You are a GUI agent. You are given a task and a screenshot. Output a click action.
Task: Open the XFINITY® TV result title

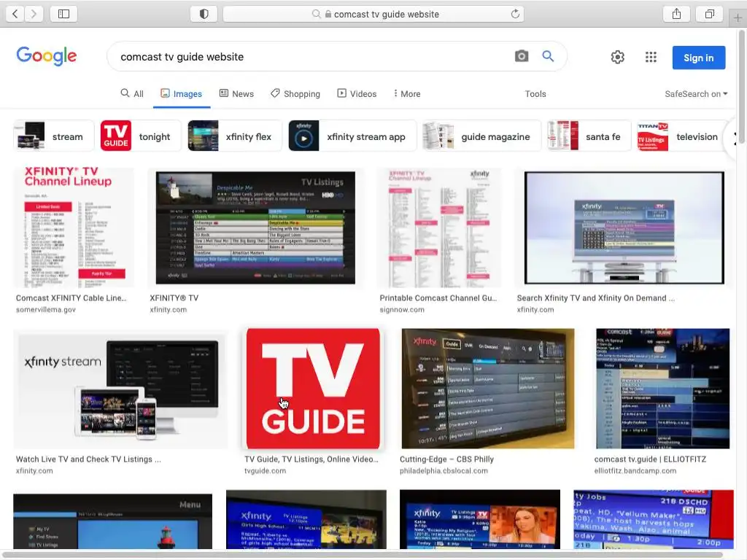point(174,298)
